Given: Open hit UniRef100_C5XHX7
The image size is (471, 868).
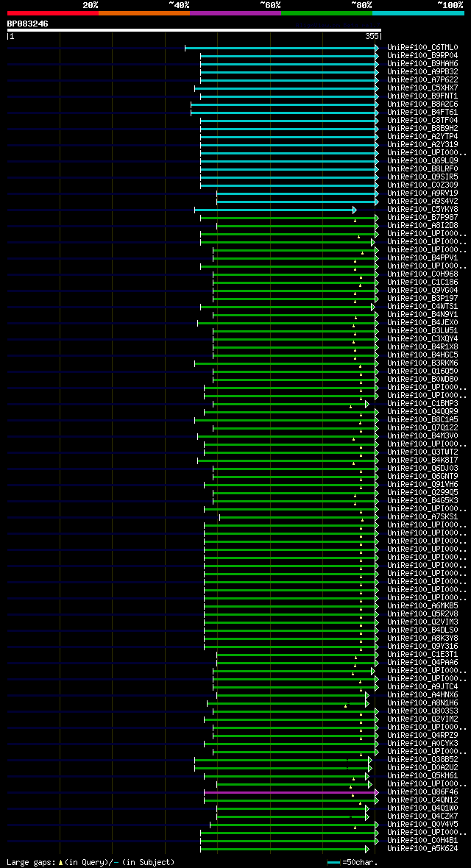Looking at the screenshot, I should pos(422,88).
